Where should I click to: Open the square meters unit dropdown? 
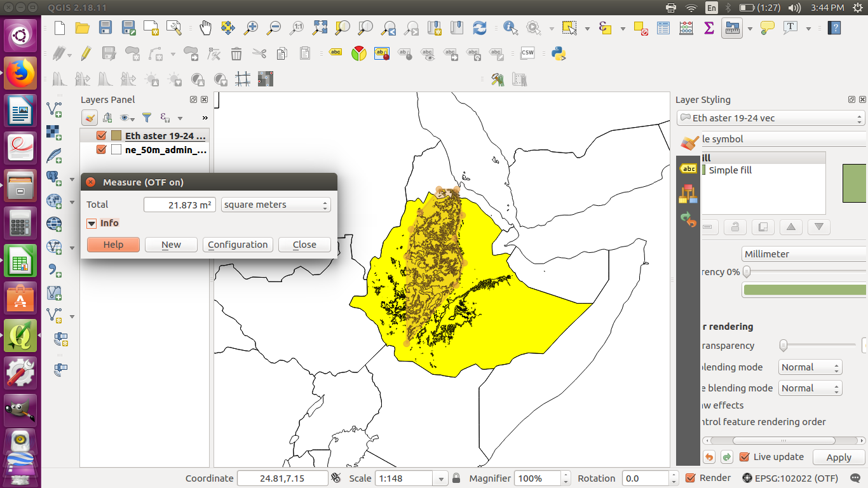[276, 205]
